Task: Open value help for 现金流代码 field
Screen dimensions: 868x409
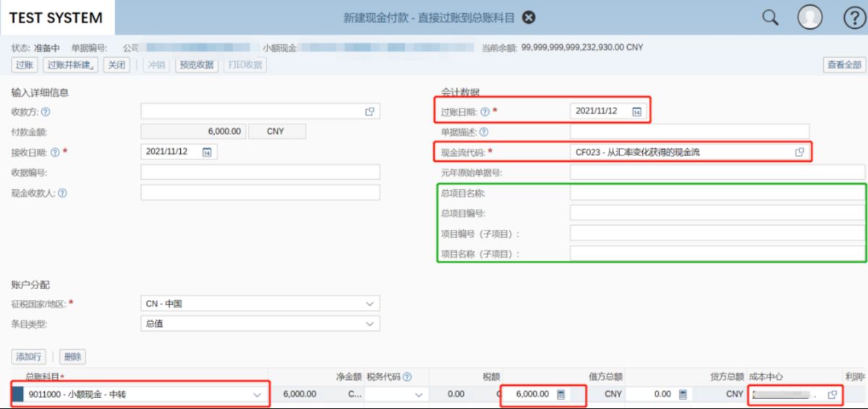Action: [x=799, y=152]
